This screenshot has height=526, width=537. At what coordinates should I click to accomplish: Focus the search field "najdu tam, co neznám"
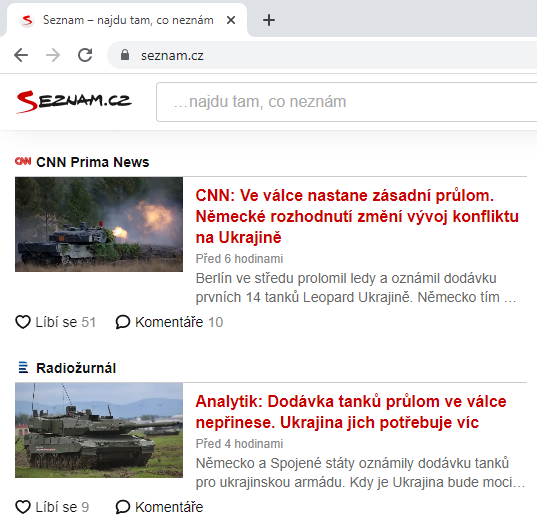pos(347,102)
